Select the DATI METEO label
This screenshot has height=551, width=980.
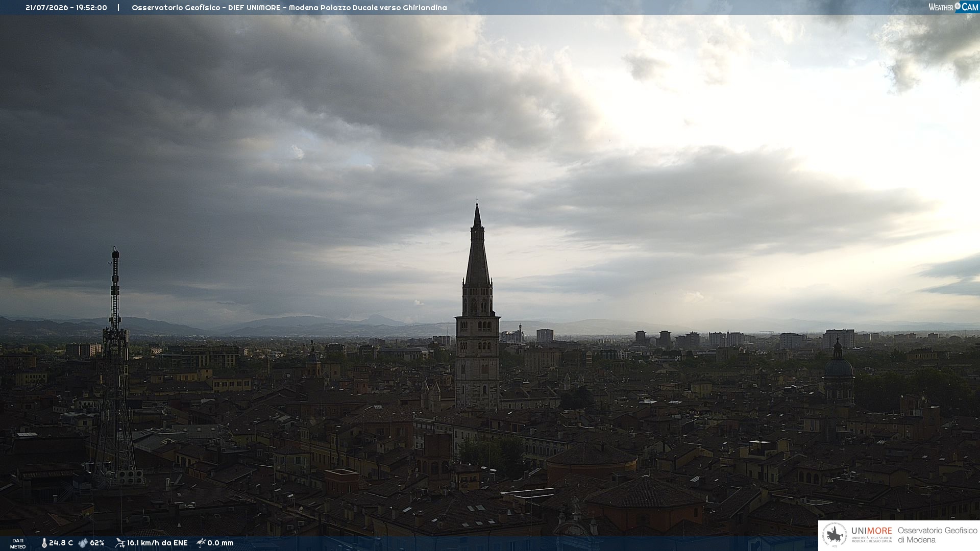point(18,543)
